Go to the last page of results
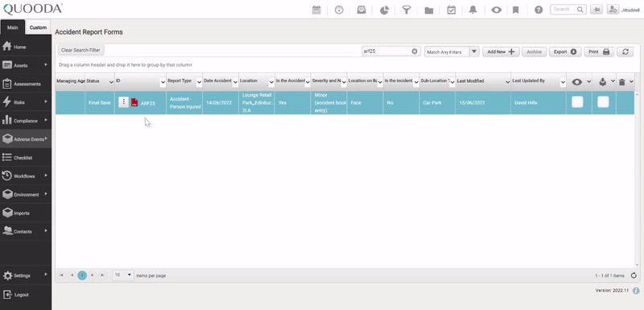Image resolution: width=644 pixels, height=310 pixels. 103,275
